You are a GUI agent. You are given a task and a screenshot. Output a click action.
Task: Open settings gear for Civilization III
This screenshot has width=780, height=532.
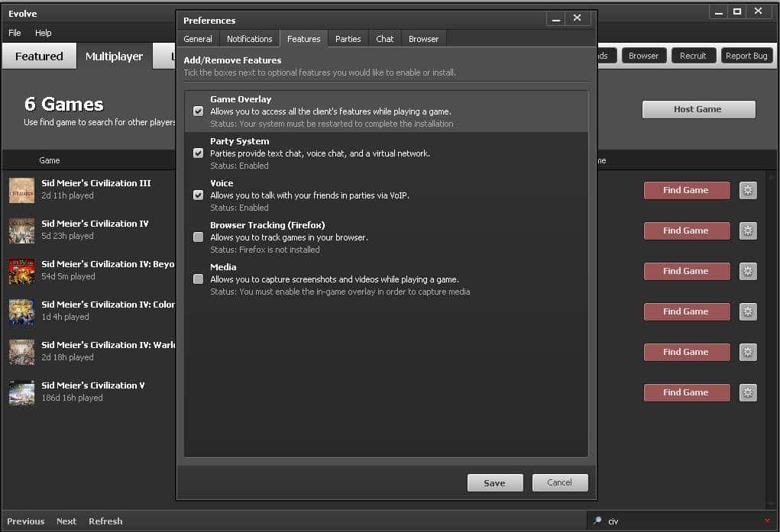point(748,190)
